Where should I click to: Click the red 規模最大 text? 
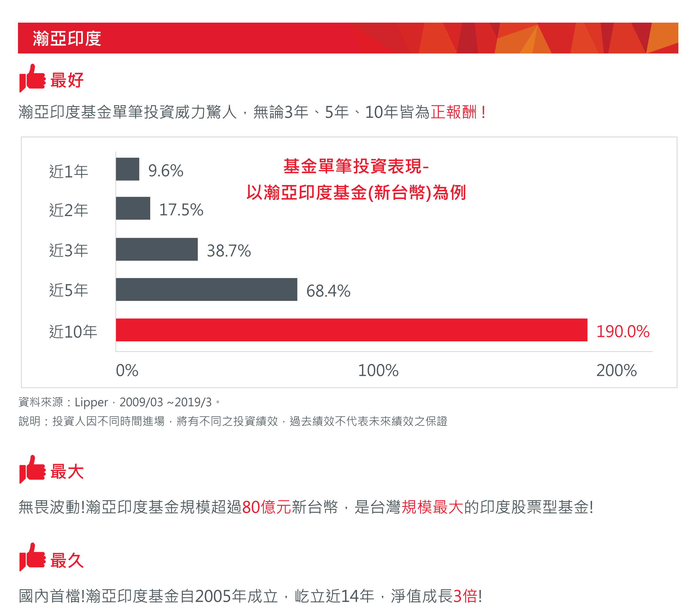pyautogui.click(x=432, y=507)
